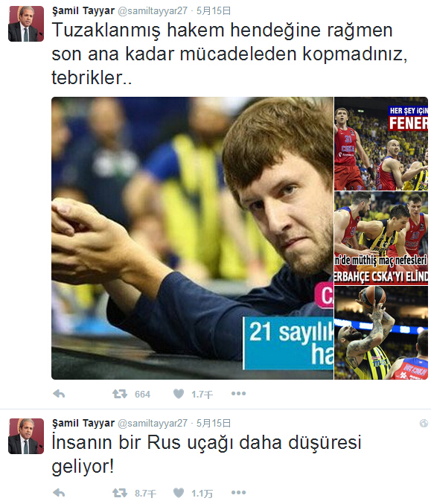
Task: Open more options on the second tweet
Action: [238, 492]
